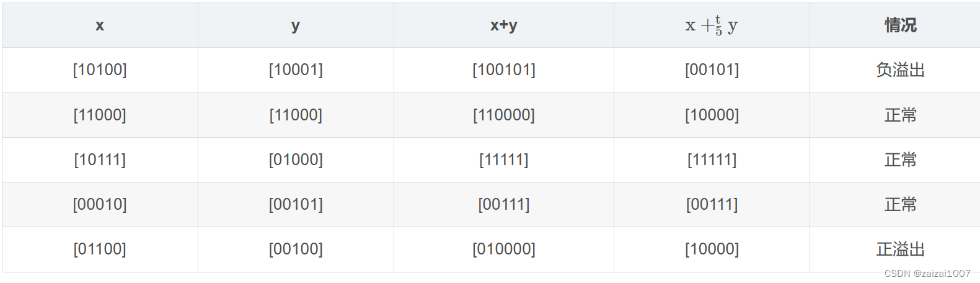Screen dimensions: 980x283
Task: Select cell [01000] in y column
Action: point(296,159)
